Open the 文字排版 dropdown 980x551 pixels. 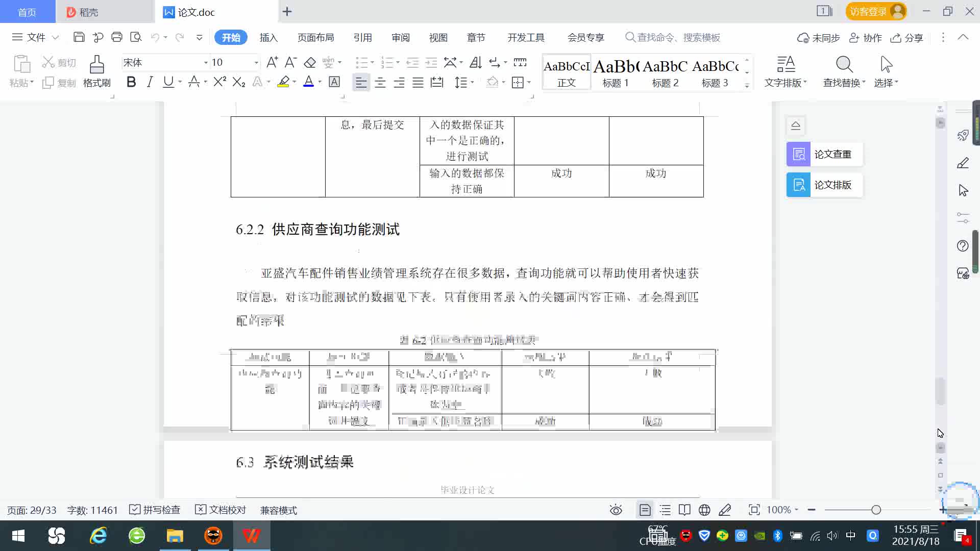coord(785,71)
